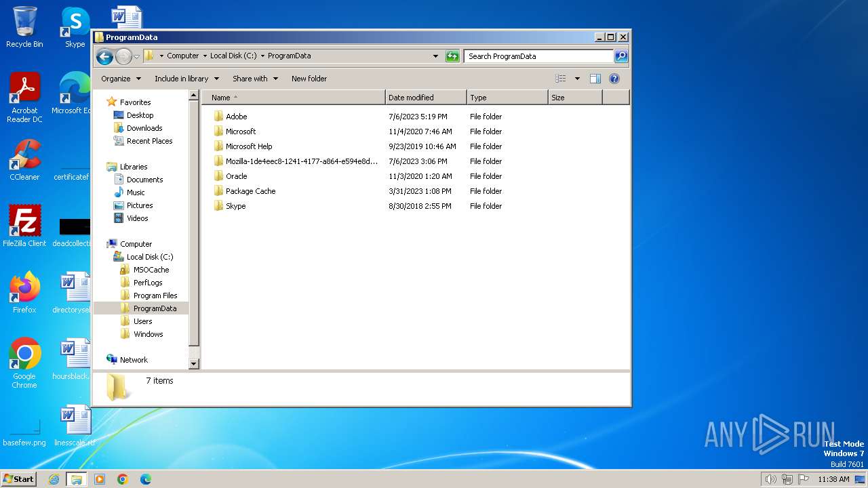Sort by the Size column header

click(575, 98)
